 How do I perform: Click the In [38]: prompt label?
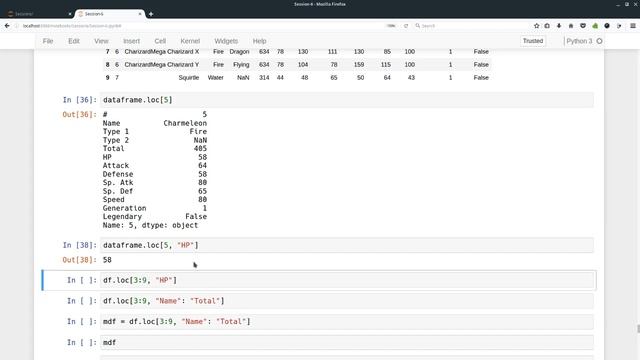(x=80, y=245)
